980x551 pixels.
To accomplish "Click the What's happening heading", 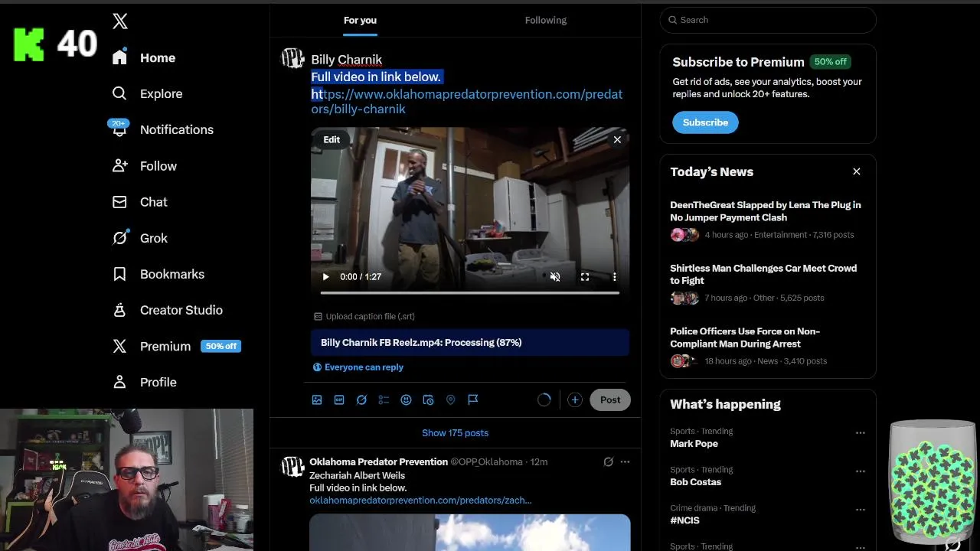I will pos(725,404).
